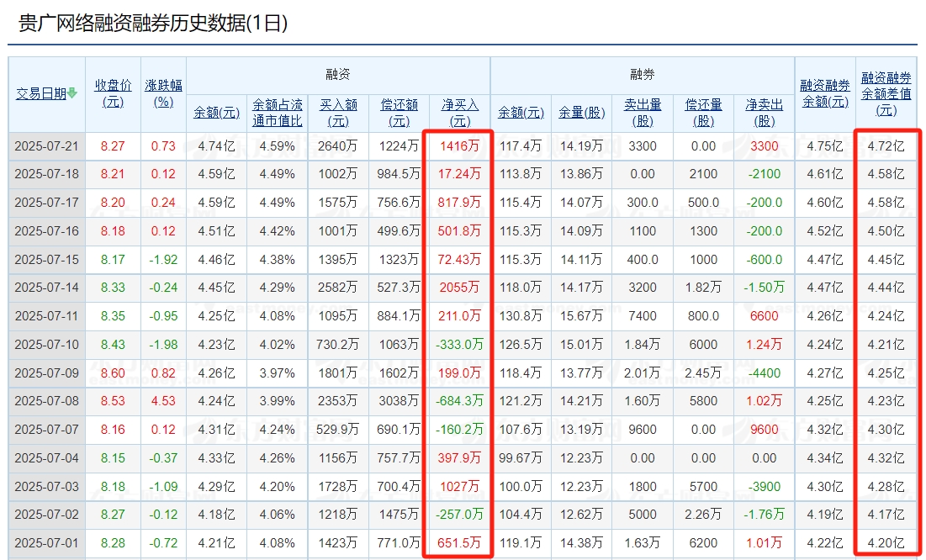Select the 2025-07-21 date cell

(46, 146)
